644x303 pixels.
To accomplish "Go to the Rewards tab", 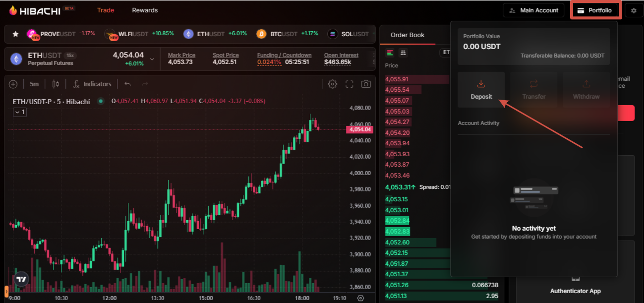I will coord(145,10).
